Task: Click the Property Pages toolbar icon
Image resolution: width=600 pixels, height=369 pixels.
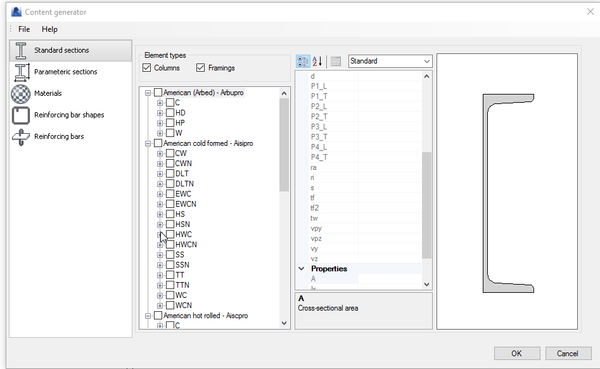Action: click(336, 61)
